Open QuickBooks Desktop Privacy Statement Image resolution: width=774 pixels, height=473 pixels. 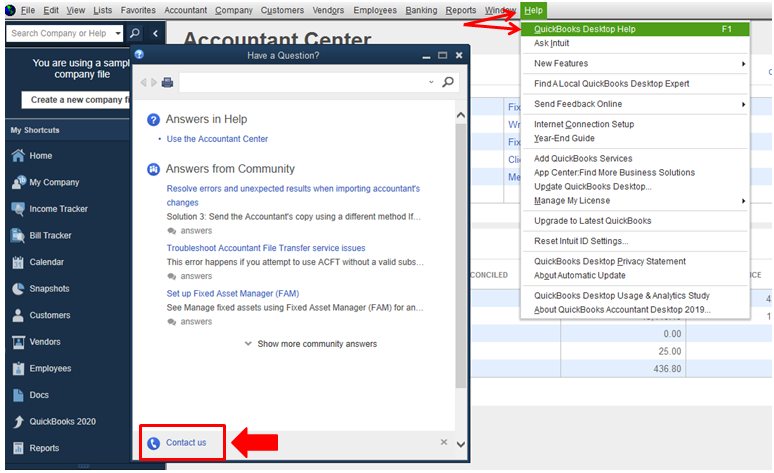click(610, 261)
